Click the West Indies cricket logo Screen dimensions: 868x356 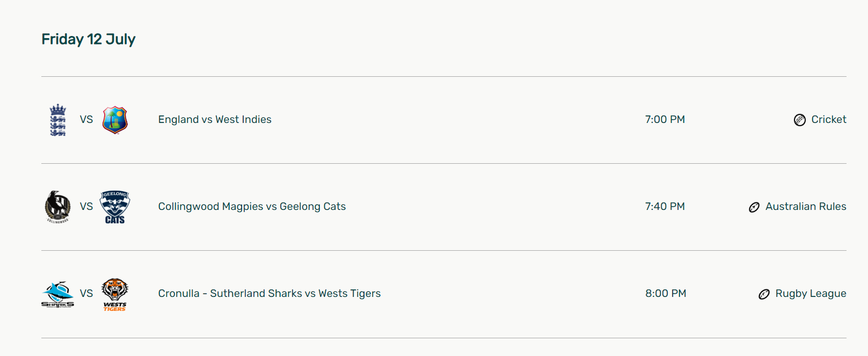(x=115, y=120)
